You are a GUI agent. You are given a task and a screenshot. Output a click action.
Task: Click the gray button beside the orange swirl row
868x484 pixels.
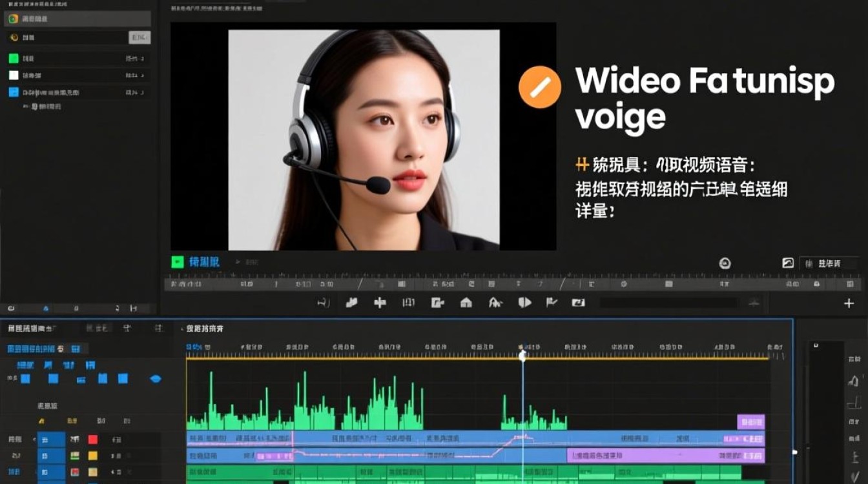[139, 37]
